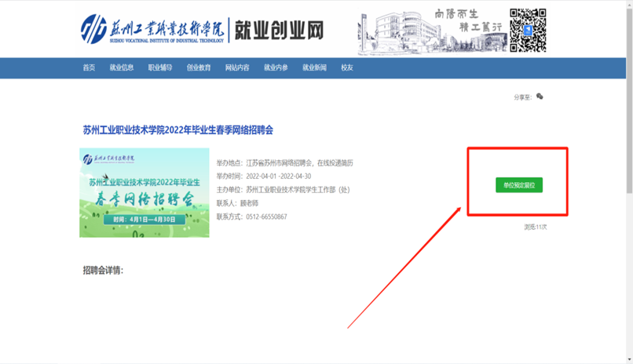Screen dimensions: 633x364
Task: Click the scroll-up arrow on the page scrollbar
Action: coord(628,5)
